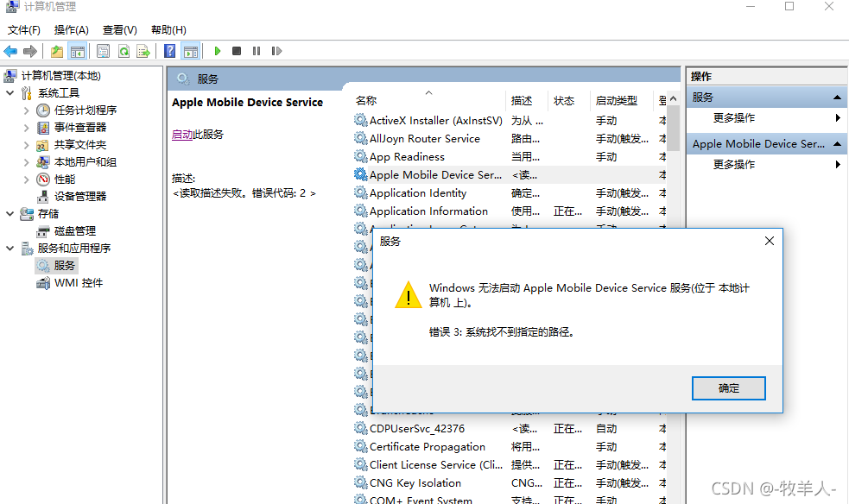Stop service with the square icon

click(x=237, y=51)
